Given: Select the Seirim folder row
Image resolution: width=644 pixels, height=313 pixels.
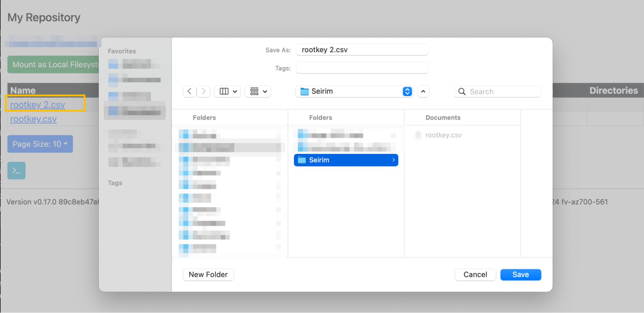Looking at the screenshot, I should coord(346,160).
